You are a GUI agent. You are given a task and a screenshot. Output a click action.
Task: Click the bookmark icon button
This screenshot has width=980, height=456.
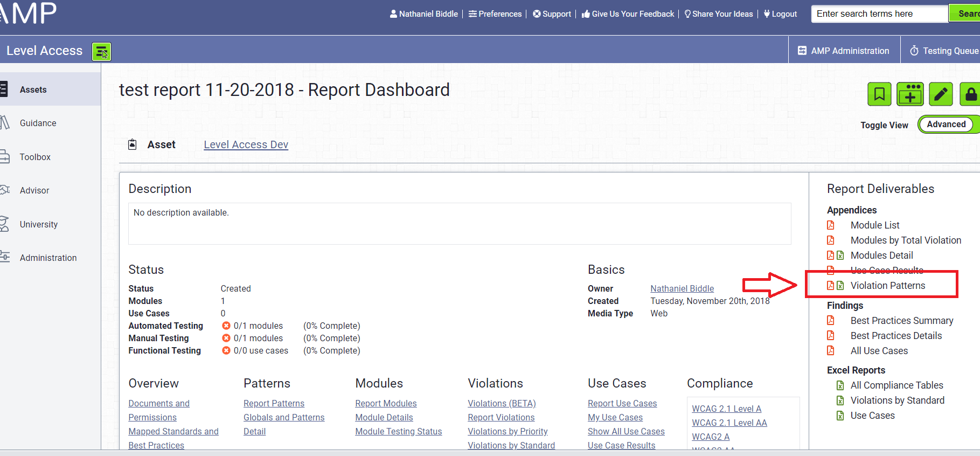879,94
